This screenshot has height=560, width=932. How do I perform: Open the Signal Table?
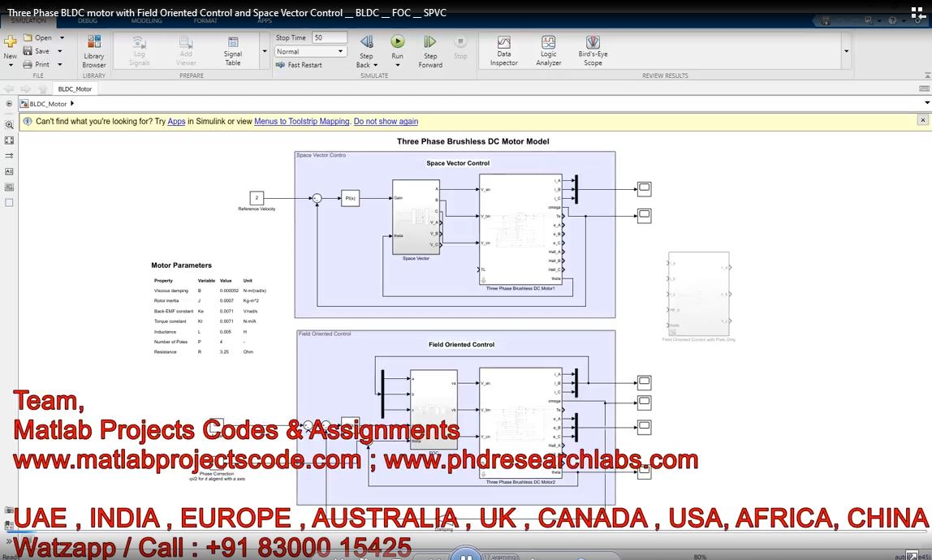pos(233,51)
